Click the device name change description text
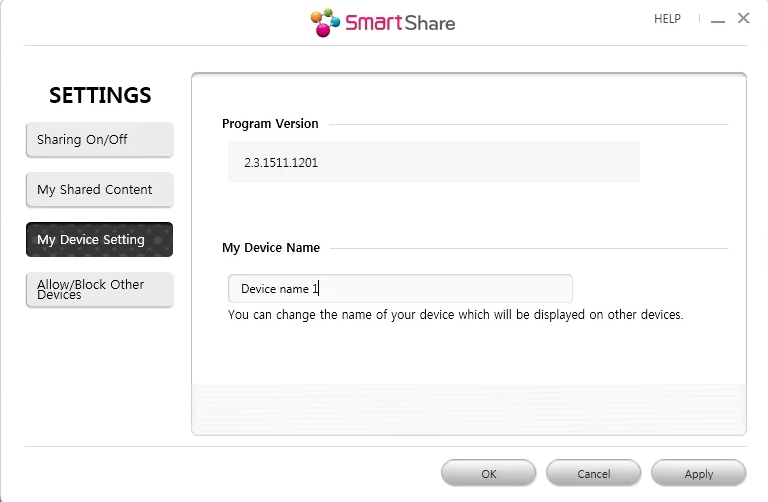The height and width of the screenshot is (502, 768). click(455, 315)
